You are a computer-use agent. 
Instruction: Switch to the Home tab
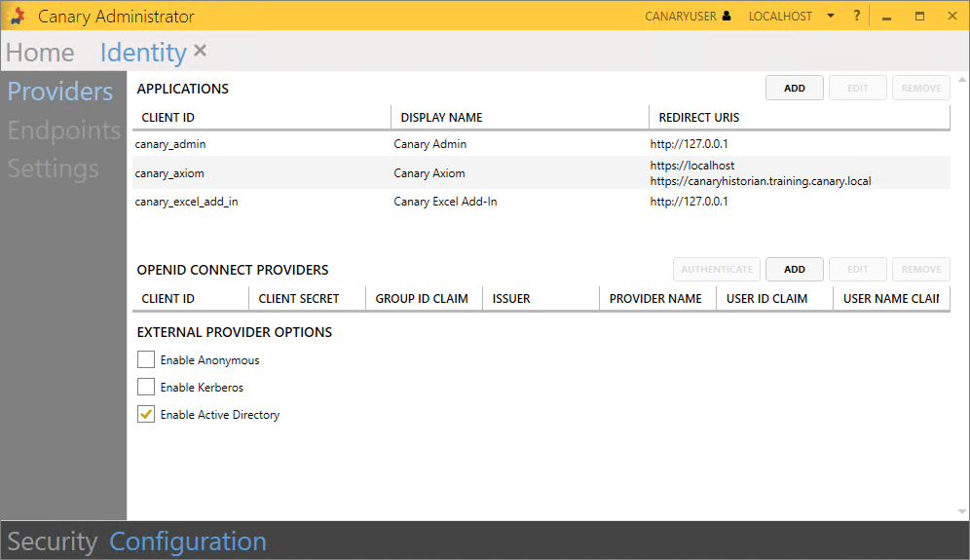40,53
